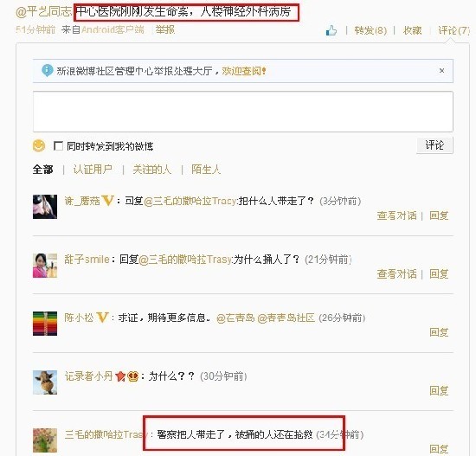Close the 新浪微博社区管理中心 notice

441,71
